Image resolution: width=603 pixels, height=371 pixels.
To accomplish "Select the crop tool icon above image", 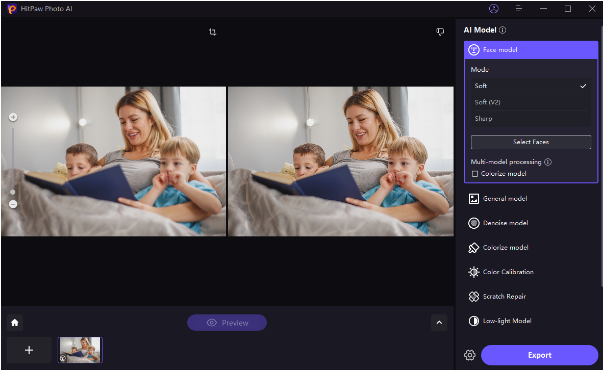I will coord(212,32).
